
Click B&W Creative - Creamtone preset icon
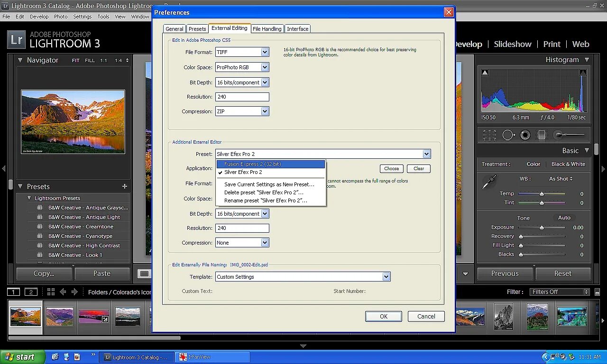pyautogui.click(x=40, y=227)
